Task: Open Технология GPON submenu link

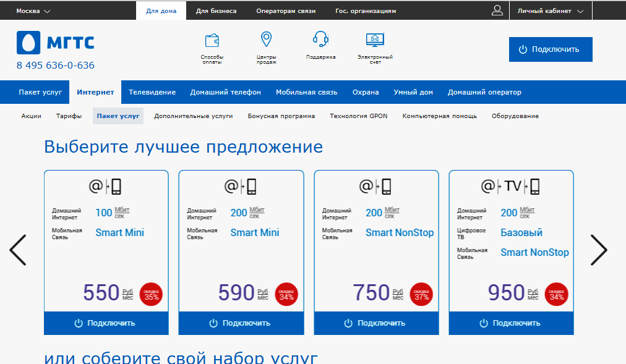Action: click(359, 116)
